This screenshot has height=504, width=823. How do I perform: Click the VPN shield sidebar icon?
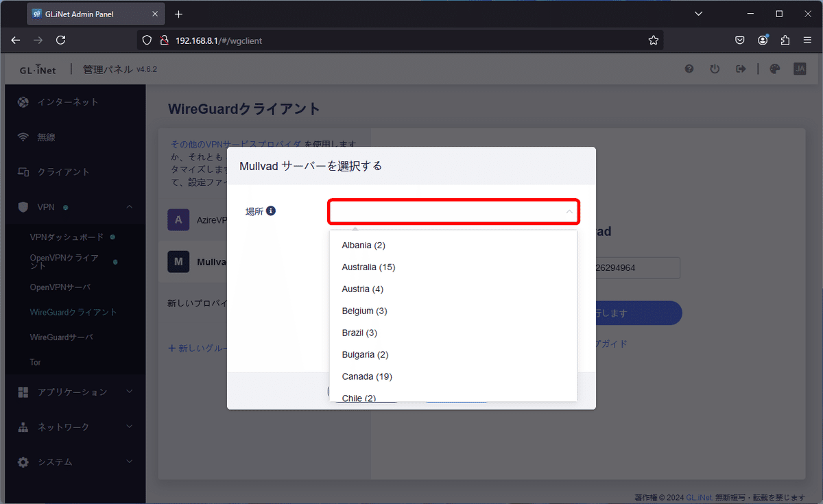(23, 206)
